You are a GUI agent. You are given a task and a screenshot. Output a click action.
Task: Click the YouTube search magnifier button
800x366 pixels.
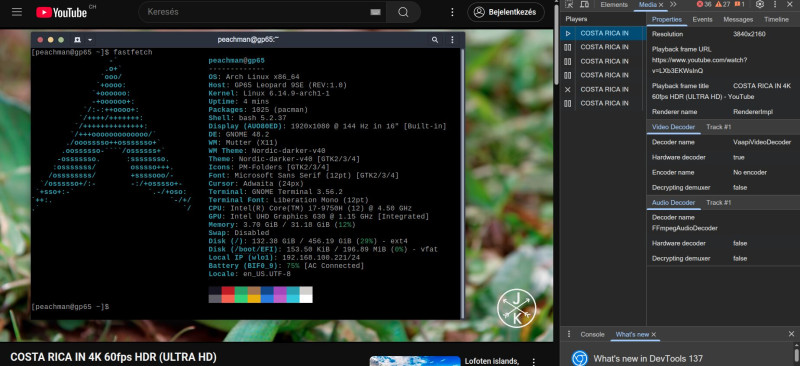click(x=403, y=12)
